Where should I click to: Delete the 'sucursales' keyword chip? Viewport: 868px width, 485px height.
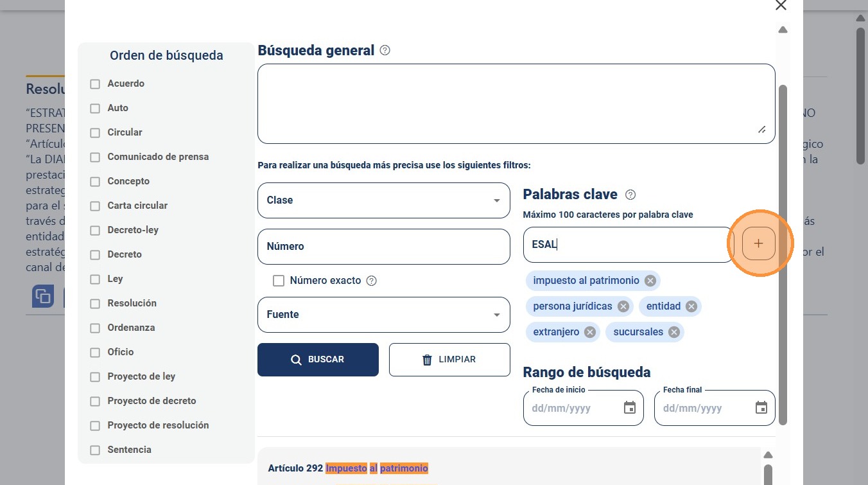[x=674, y=332]
